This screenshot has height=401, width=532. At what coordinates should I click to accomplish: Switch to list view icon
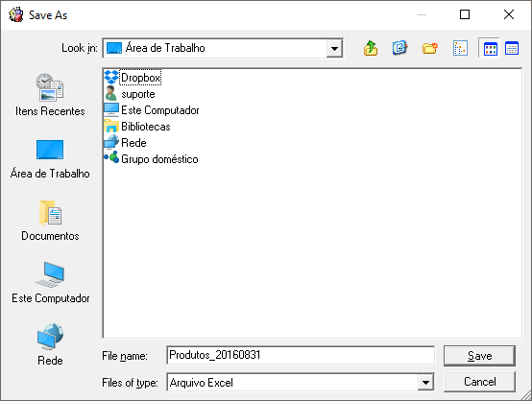(490, 49)
